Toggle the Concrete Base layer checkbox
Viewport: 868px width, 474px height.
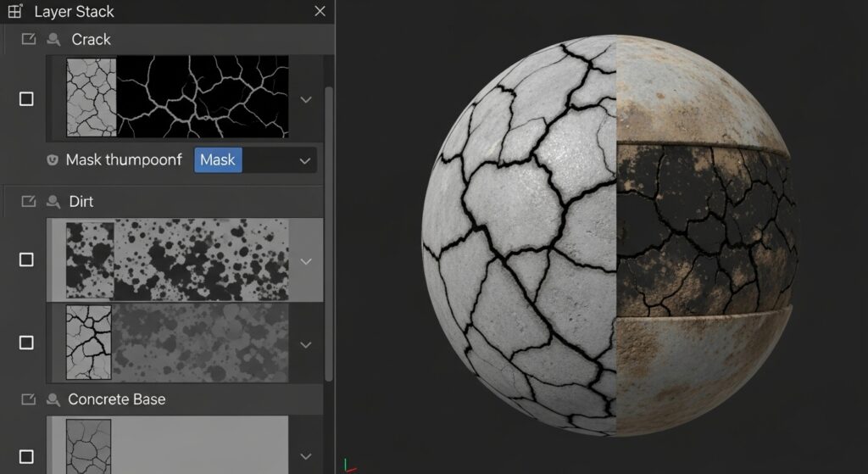tap(26, 456)
